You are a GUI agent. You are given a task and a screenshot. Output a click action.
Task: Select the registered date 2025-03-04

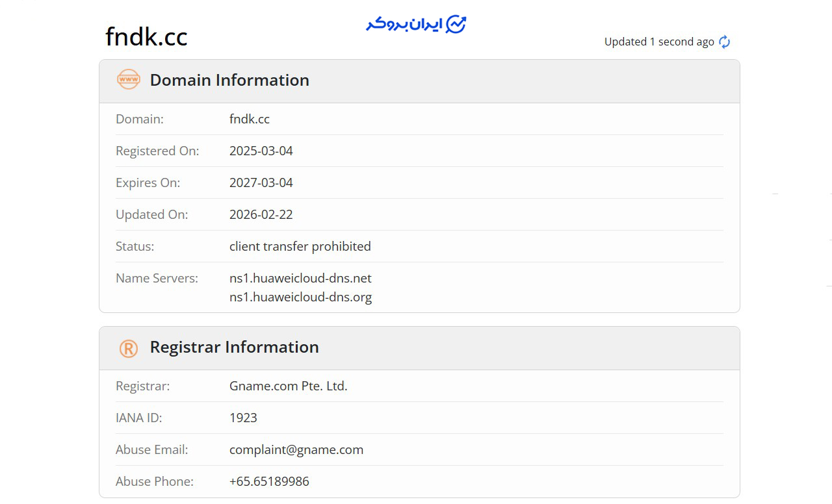pos(261,151)
